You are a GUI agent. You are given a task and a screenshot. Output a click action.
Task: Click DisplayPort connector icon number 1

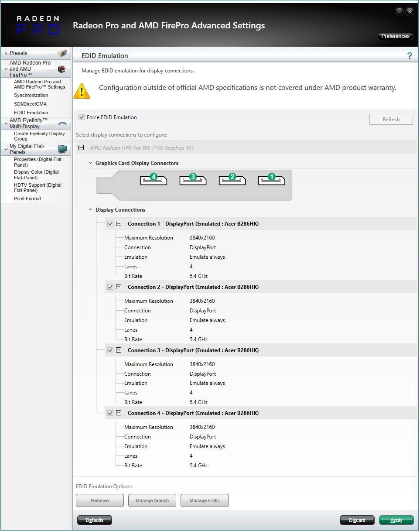click(272, 179)
